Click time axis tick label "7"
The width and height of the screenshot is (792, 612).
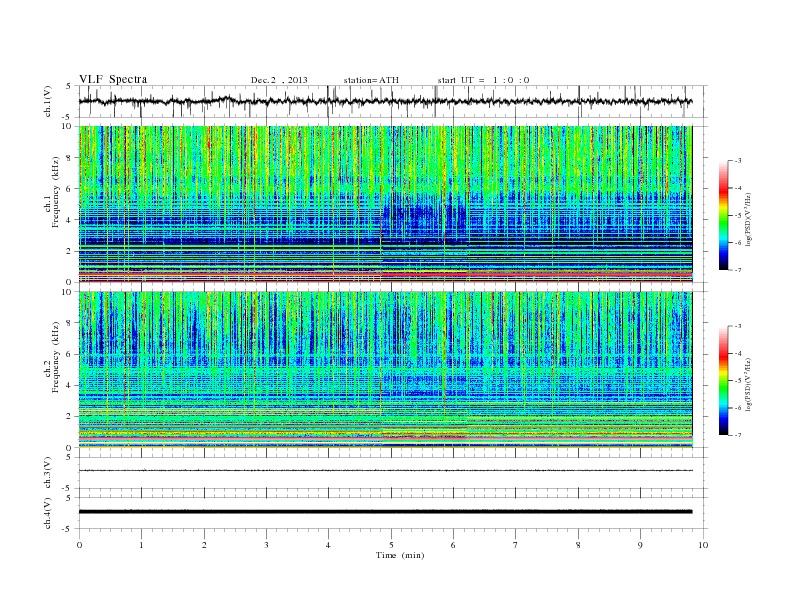[516, 545]
